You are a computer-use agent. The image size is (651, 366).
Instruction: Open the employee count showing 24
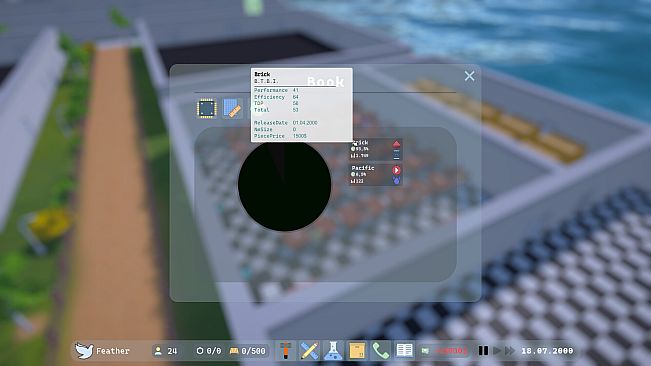click(x=166, y=351)
